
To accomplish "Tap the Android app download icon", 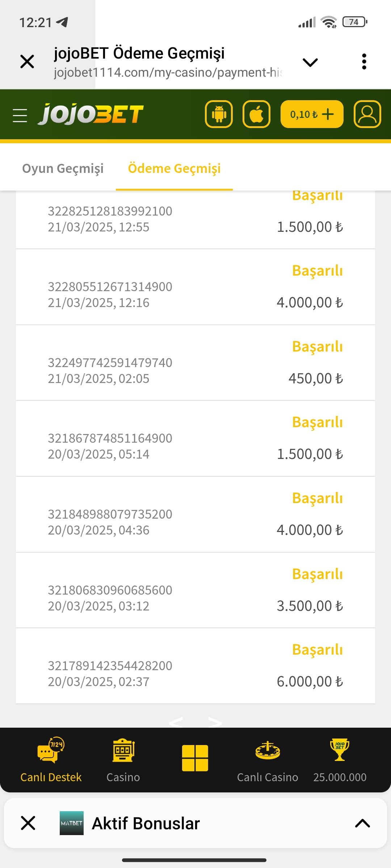I will point(219,114).
